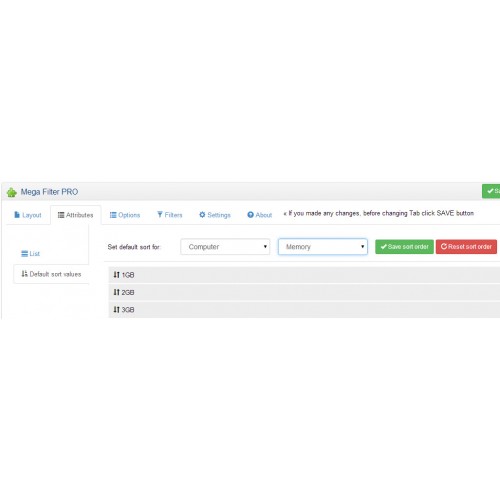Viewport: 500px width, 500px height.
Task: Click the gear icon on the Settings tab
Action: coord(202,215)
